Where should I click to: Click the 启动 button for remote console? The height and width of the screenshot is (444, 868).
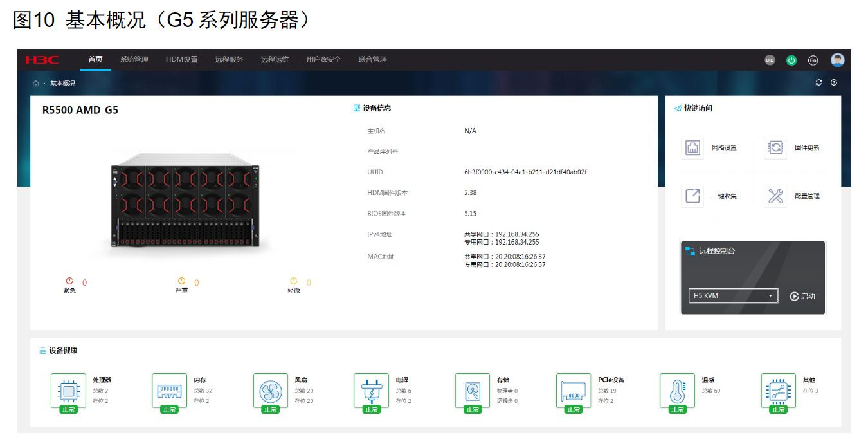(x=802, y=296)
